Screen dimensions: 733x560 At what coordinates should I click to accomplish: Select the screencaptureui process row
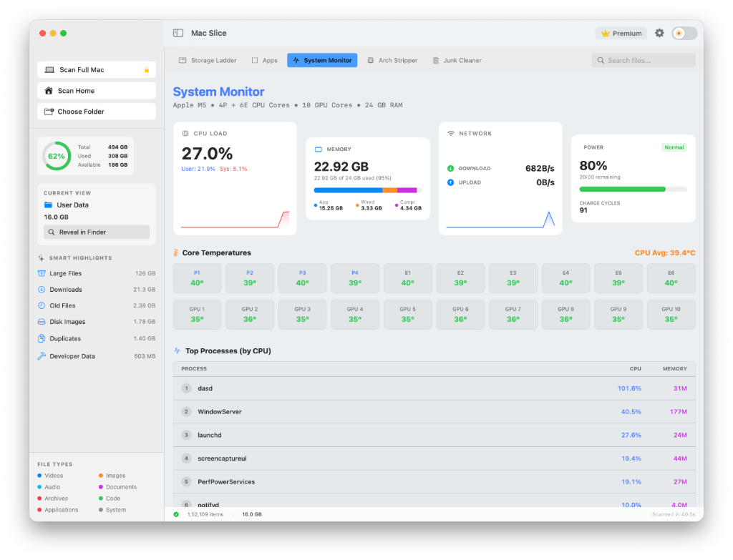[x=434, y=458]
